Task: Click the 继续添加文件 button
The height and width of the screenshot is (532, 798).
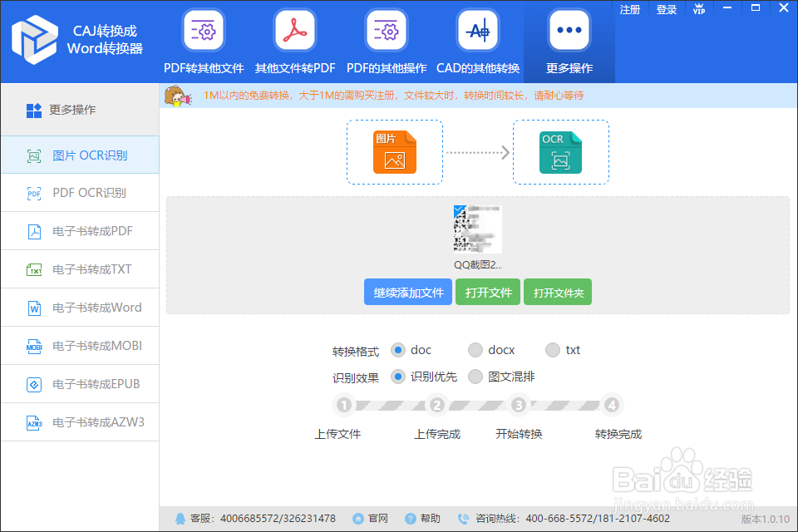Action: [x=407, y=292]
